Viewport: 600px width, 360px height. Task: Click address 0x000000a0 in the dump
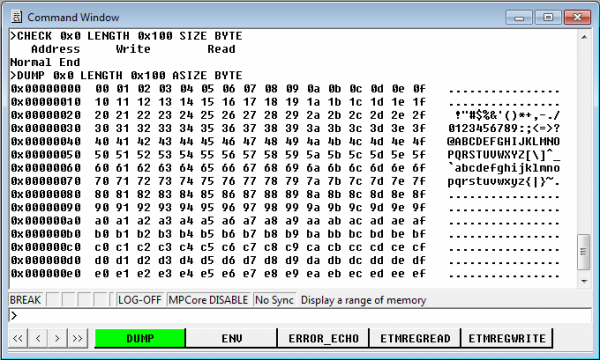[46, 221]
